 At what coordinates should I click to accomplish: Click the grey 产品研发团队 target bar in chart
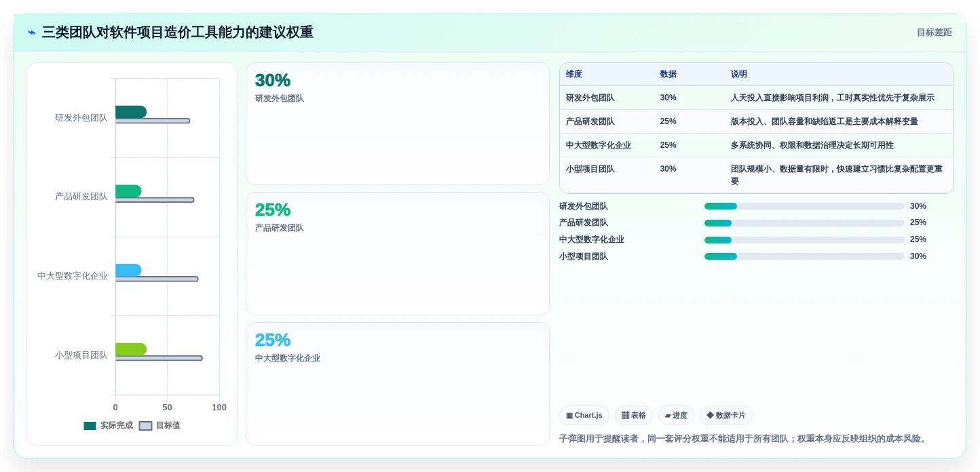pos(155,200)
